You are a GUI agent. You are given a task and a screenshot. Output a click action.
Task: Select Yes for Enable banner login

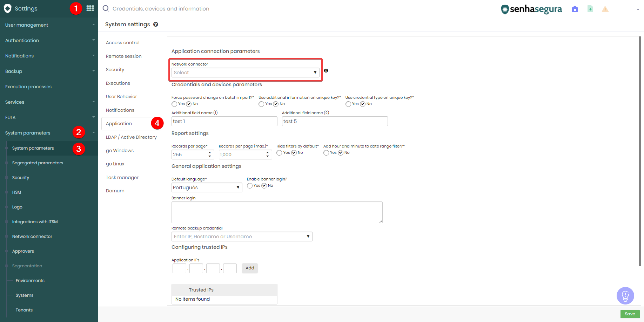250,186
